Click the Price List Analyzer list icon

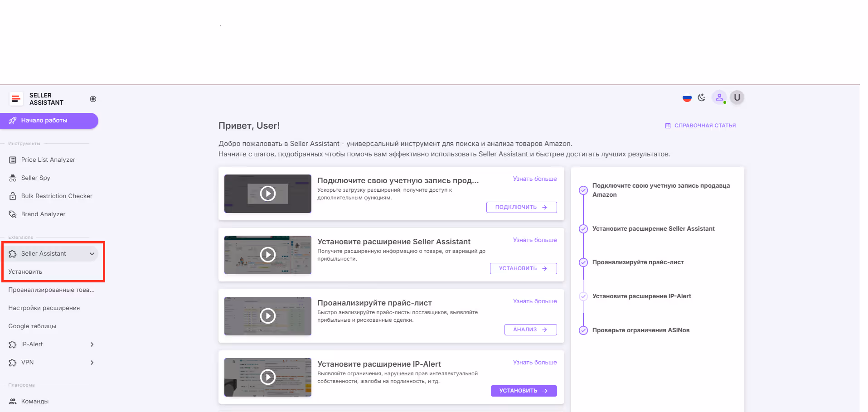pos(13,160)
